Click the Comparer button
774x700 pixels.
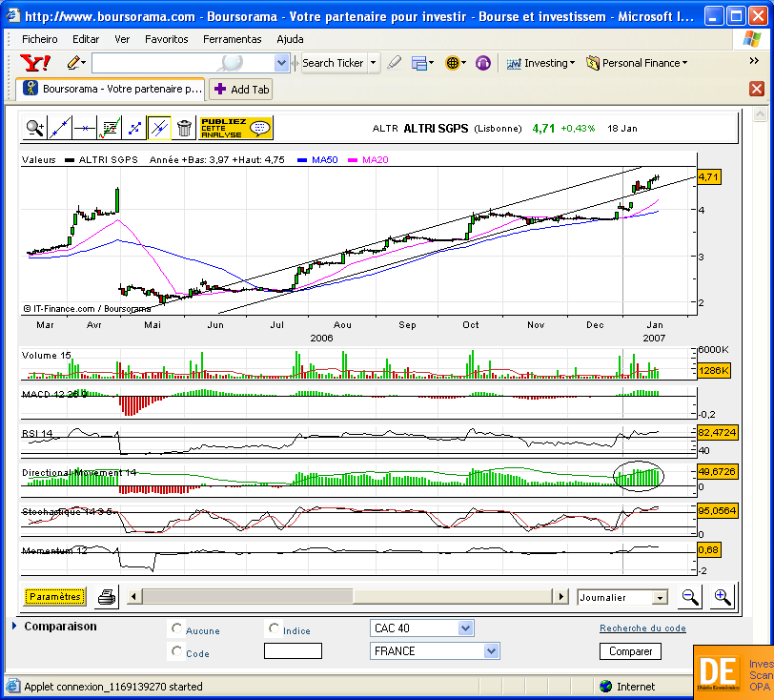630,651
